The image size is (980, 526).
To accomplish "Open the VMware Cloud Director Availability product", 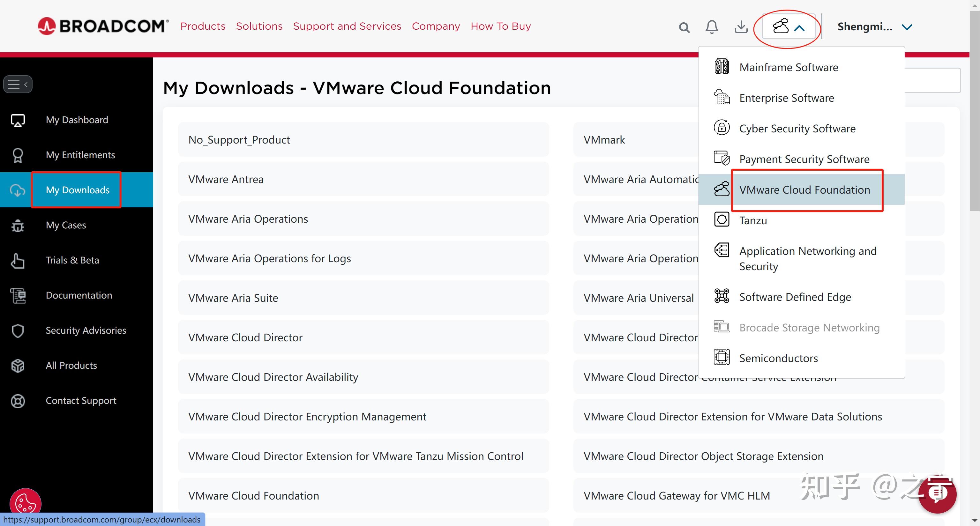I will [x=273, y=377].
